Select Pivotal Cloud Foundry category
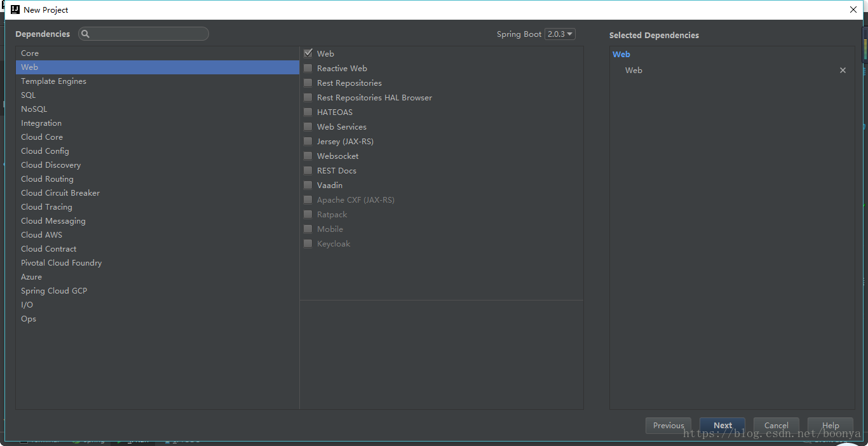This screenshot has width=868, height=446. click(158, 263)
